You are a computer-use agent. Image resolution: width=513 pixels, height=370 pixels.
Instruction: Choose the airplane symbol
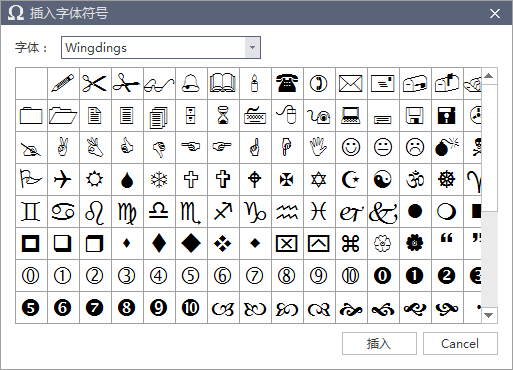63,179
